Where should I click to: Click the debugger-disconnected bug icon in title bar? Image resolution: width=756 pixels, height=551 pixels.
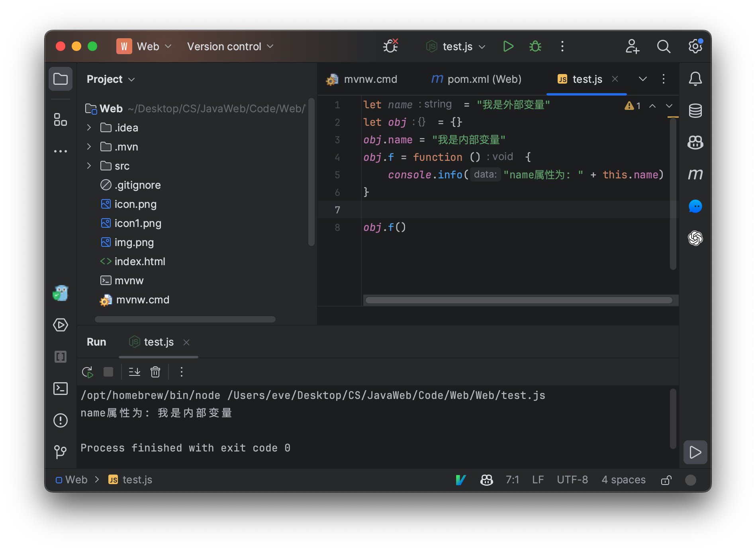click(391, 46)
